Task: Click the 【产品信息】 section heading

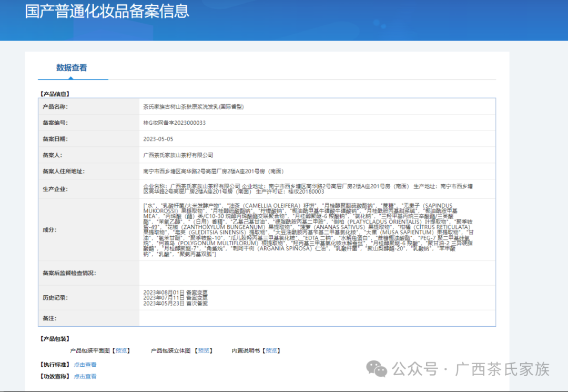Action: pos(54,94)
